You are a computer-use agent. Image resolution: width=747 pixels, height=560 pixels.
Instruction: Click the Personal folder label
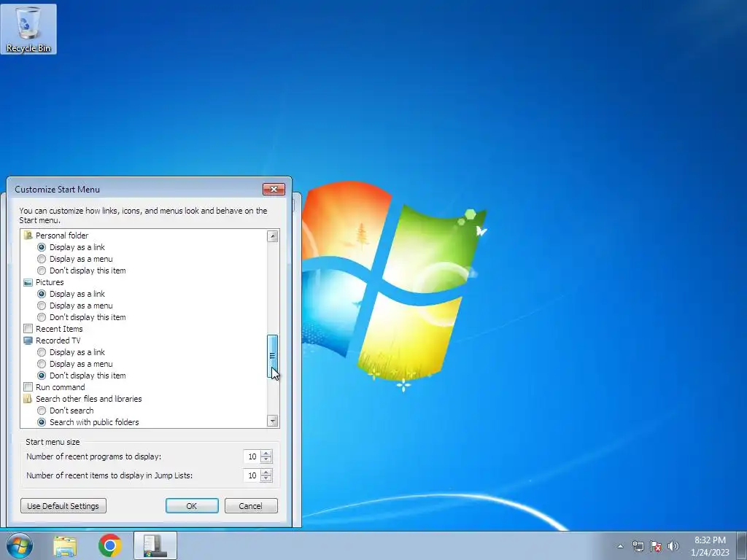point(62,236)
